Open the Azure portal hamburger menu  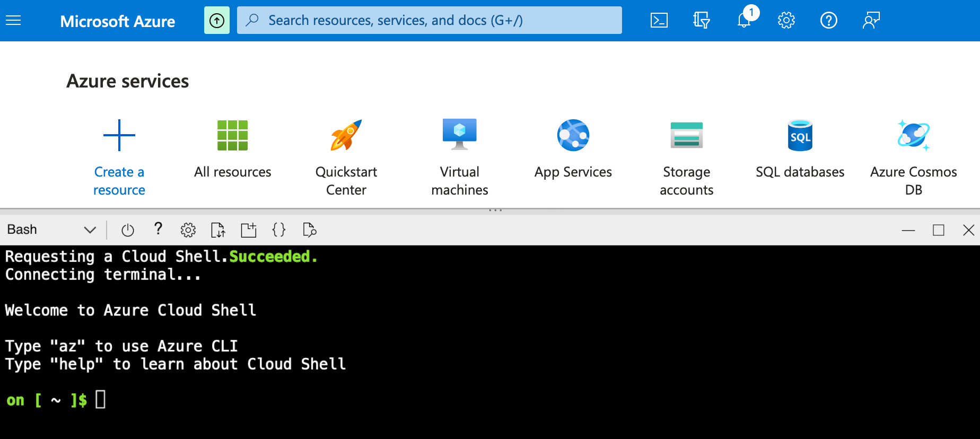click(x=13, y=21)
